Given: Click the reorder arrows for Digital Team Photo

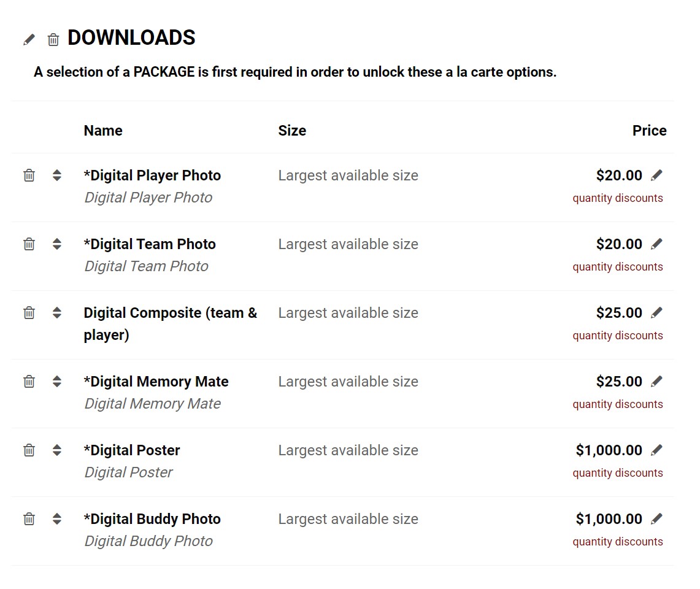Looking at the screenshot, I should coord(56,244).
